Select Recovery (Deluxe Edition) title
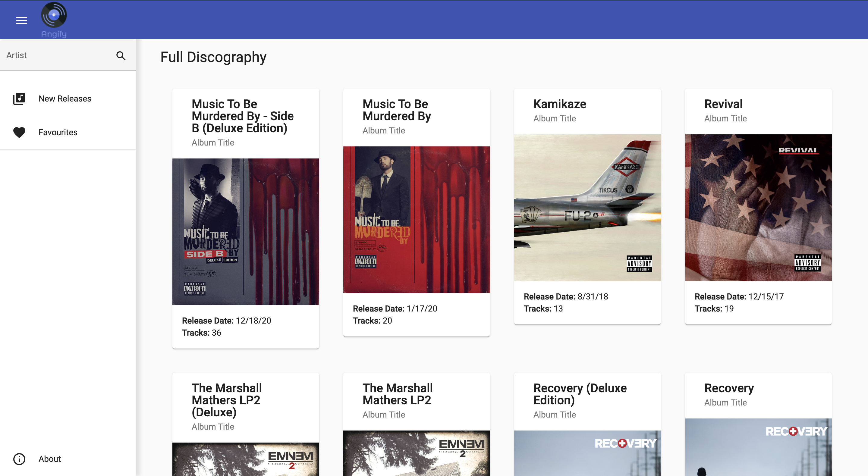The height and width of the screenshot is (476, 868). pyautogui.click(x=580, y=394)
